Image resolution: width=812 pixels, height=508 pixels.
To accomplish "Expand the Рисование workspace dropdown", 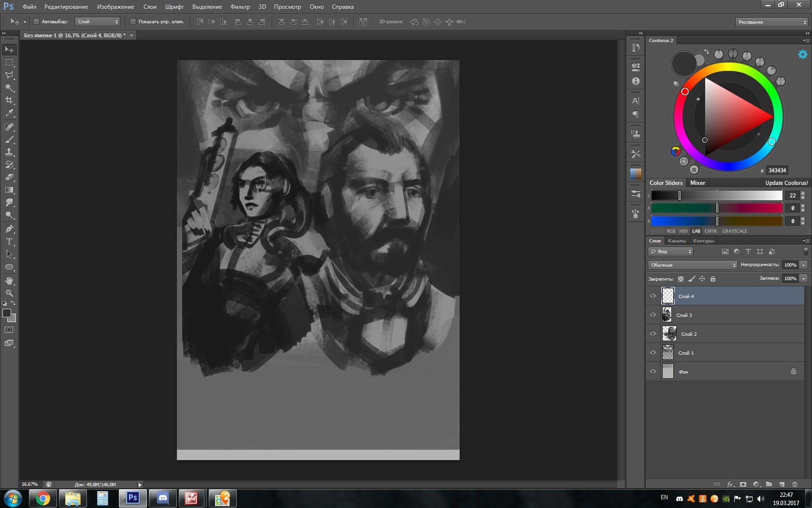I will [771, 22].
